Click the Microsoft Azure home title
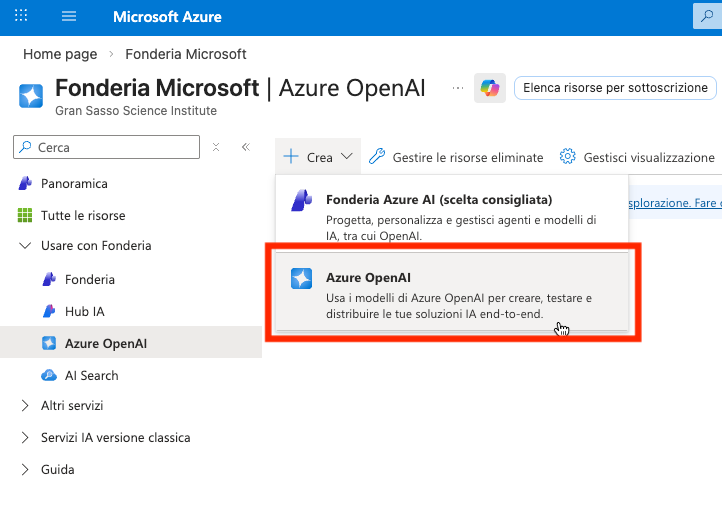This screenshot has height=508, width=722. point(167,17)
